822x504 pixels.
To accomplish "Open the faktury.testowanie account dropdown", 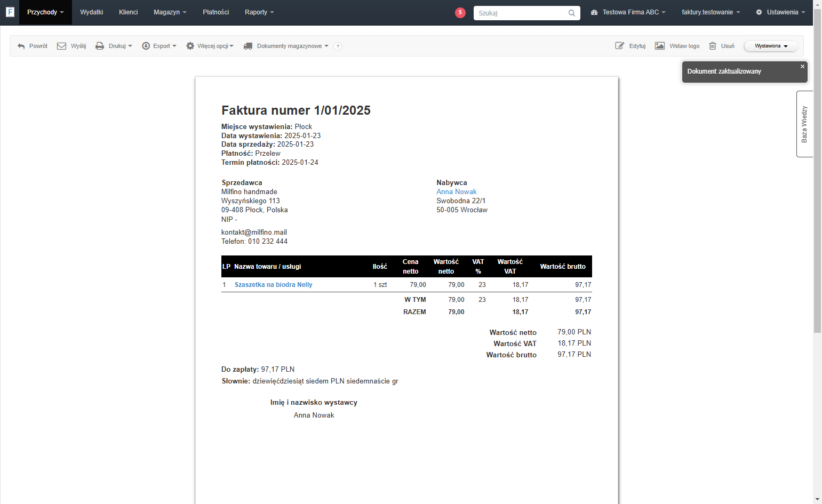I will 711,12.
